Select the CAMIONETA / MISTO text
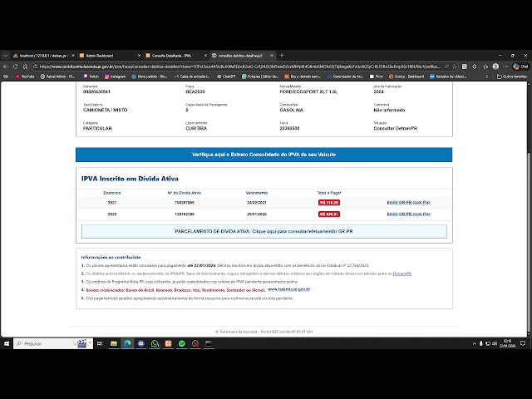Screen dimensions: 532x399 point(106,111)
